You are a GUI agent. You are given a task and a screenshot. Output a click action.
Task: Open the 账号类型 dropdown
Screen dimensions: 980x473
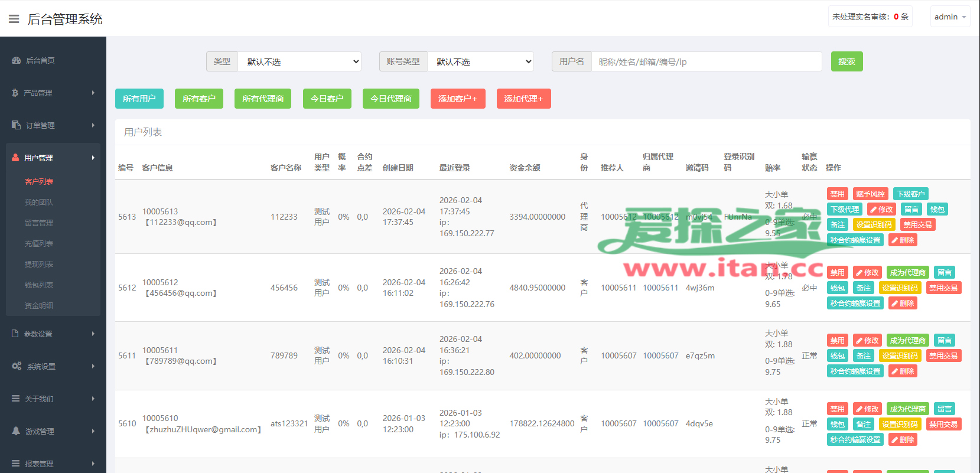coord(480,61)
